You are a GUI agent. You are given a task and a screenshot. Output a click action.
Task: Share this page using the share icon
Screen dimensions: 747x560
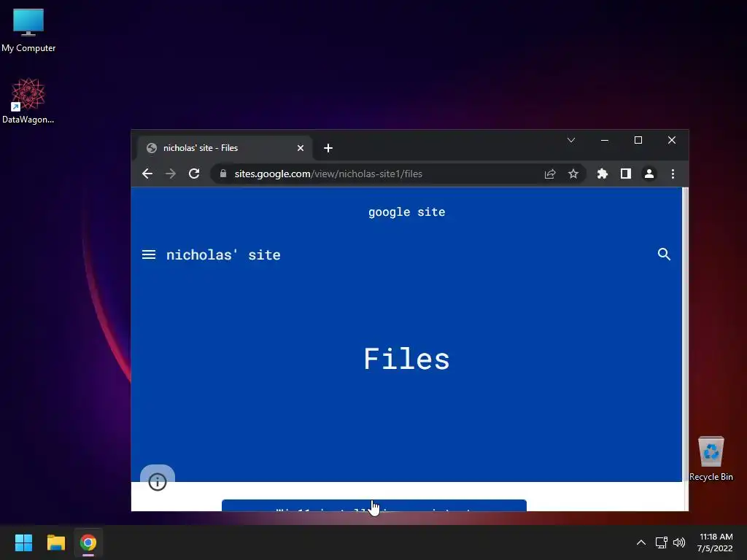click(x=550, y=174)
